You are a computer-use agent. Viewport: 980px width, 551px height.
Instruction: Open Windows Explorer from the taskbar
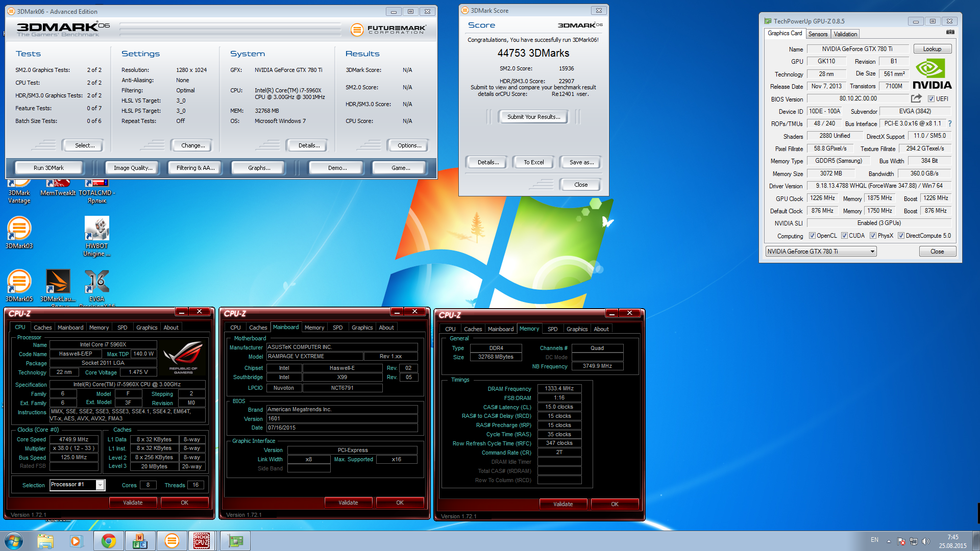45,541
